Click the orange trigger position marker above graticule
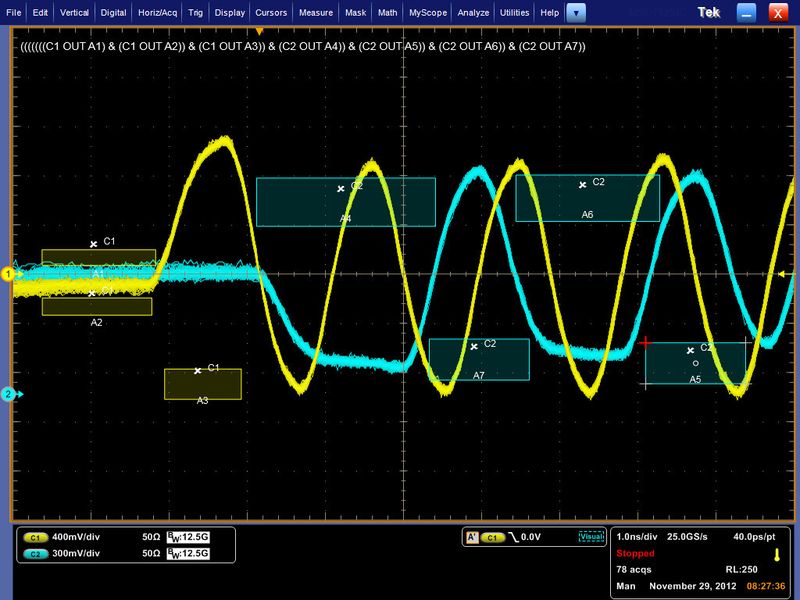800x600 pixels. [x=258, y=31]
